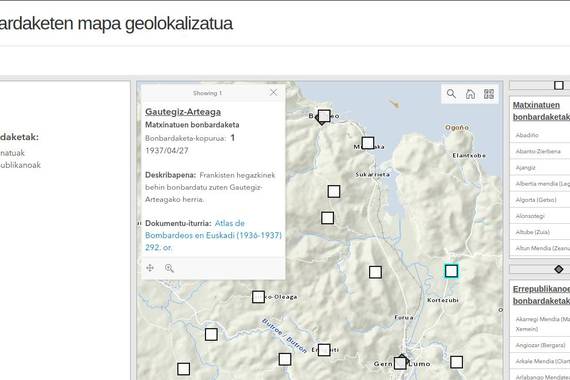Select Abadiño in the list
Image resolution: width=570 pixels, height=380 pixels.
(540, 135)
